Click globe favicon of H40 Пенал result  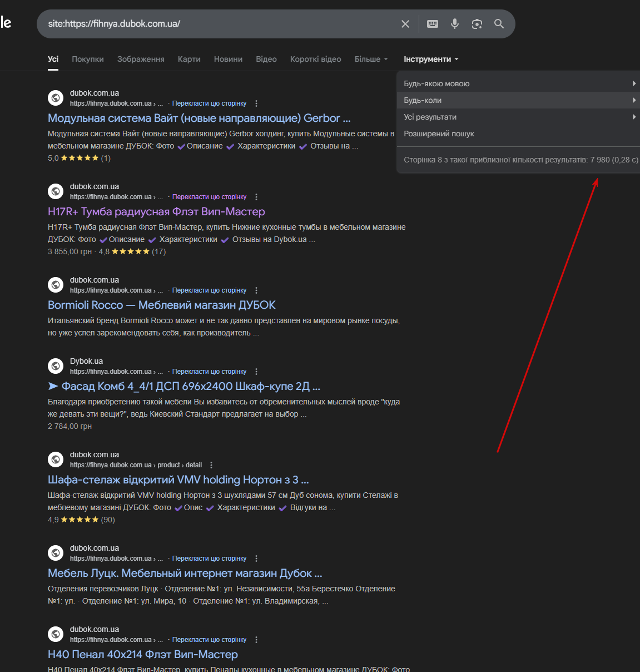[56, 634]
